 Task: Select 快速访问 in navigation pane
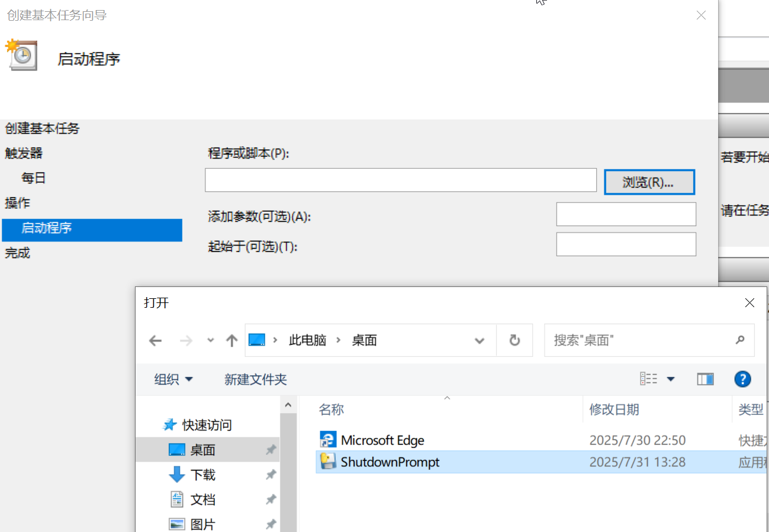tap(207, 425)
